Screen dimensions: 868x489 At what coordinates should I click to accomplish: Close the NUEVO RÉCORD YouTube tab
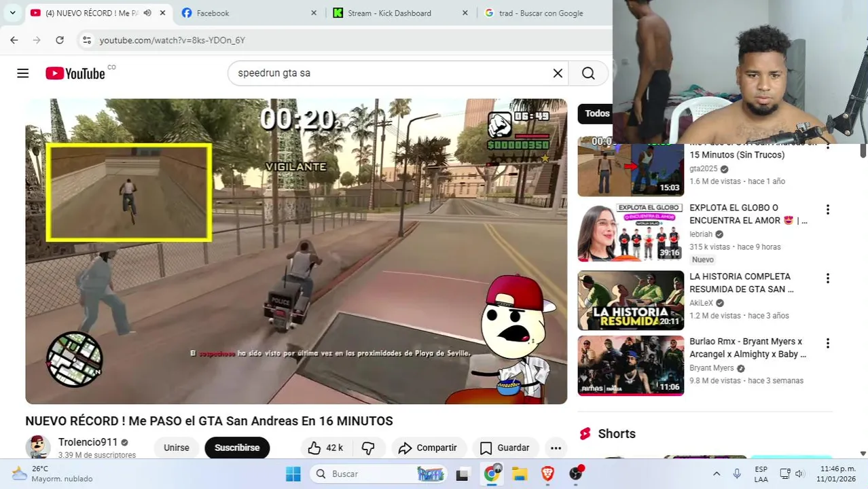coord(162,13)
